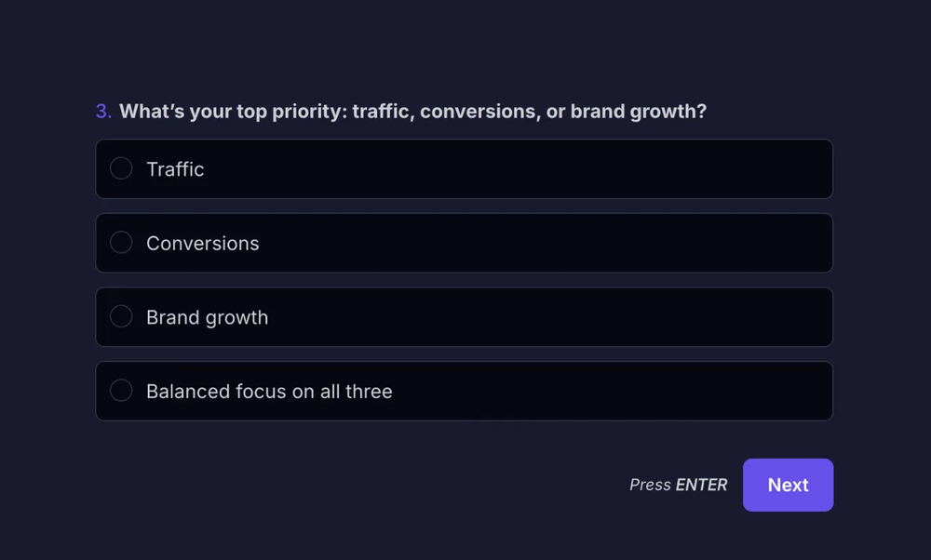931x560 pixels.
Task: Click the Conversions option label text
Action: click(x=202, y=243)
